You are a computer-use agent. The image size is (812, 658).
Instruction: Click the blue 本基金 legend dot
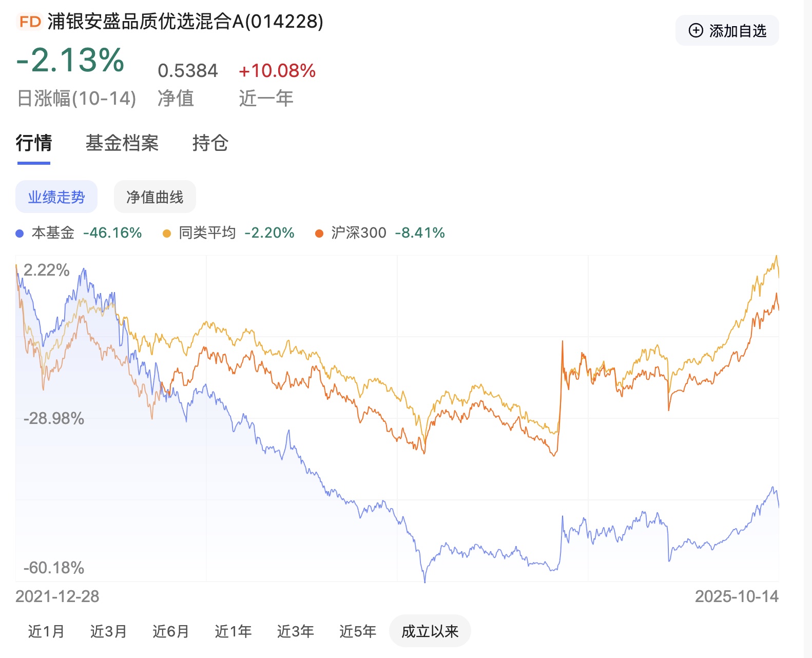coord(20,234)
